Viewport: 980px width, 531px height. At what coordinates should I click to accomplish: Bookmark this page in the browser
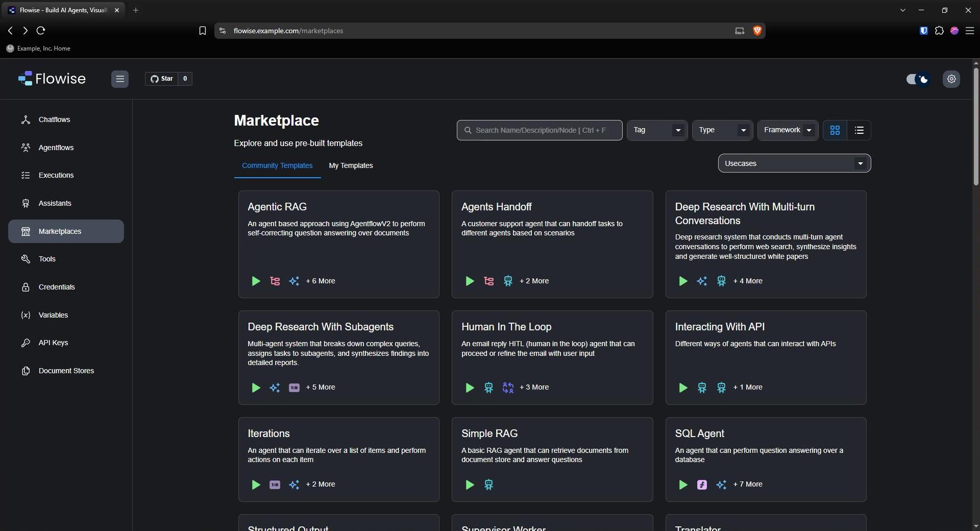[x=202, y=31]
